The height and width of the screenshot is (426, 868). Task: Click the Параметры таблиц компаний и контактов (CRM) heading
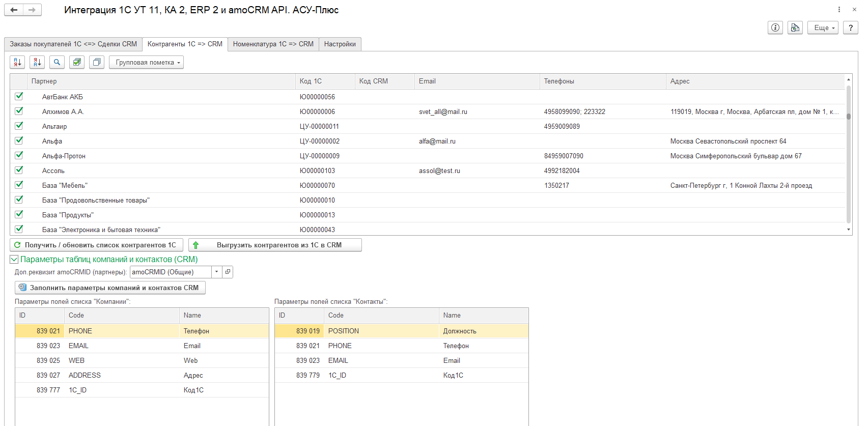pos(109,260)
